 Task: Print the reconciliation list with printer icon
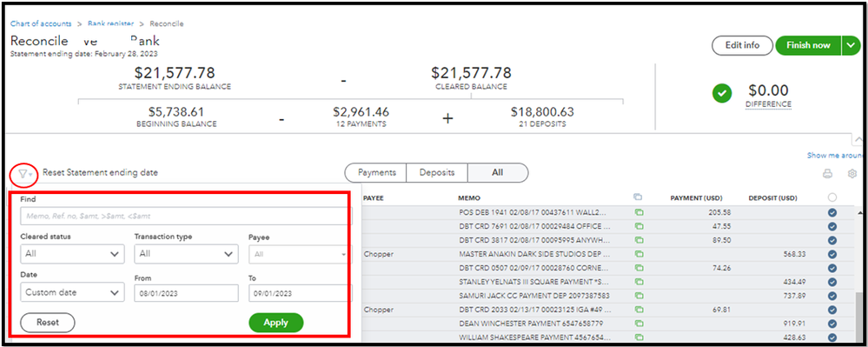pos(827,174)
